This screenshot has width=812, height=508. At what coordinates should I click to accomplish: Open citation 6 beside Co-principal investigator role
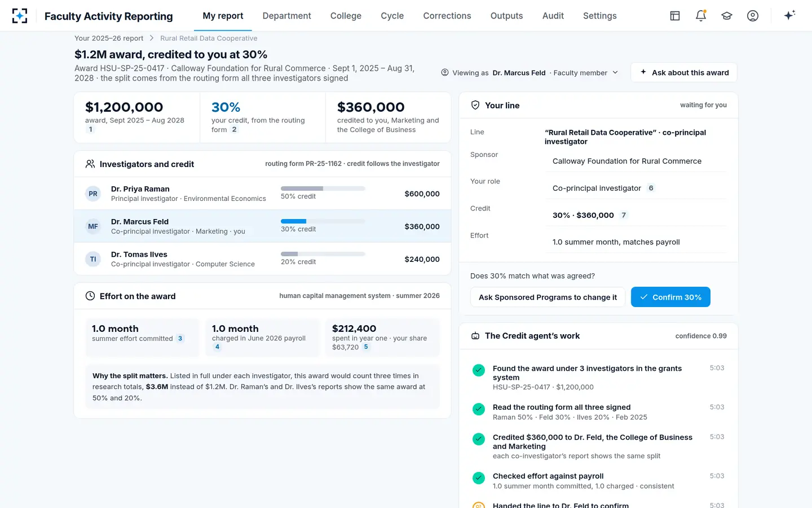(651, 188)
